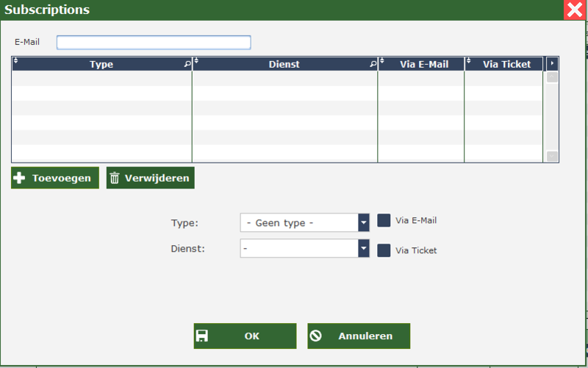The width and height of the screenshot is (588, 368).
Task: Click sort arrows in Via Ticket header
Action: coord(469,61)
